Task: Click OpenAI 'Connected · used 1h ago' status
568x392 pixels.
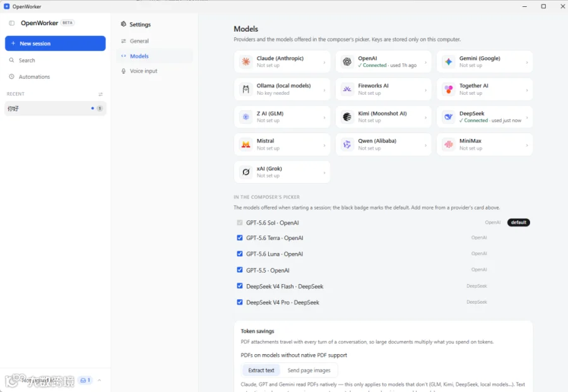Action: pos(388,65)
